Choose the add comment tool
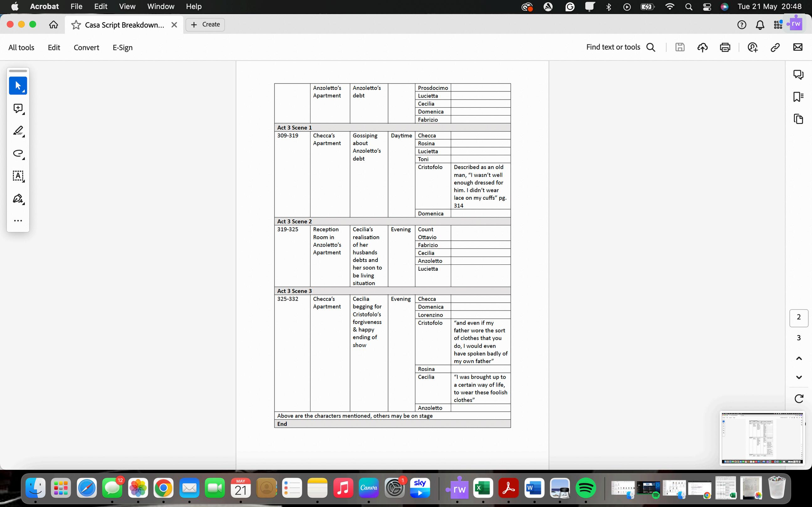This screenshot has height=507, width=812. 18,108
